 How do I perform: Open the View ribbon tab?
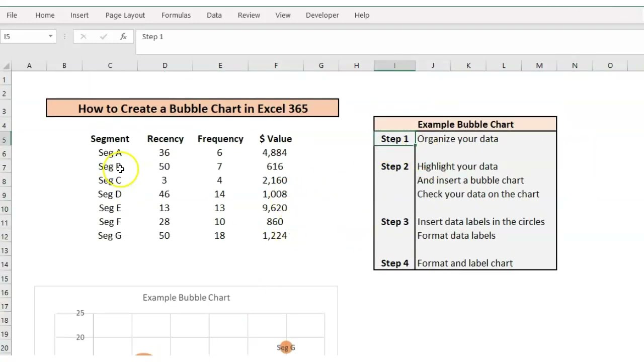coord(283,15)
